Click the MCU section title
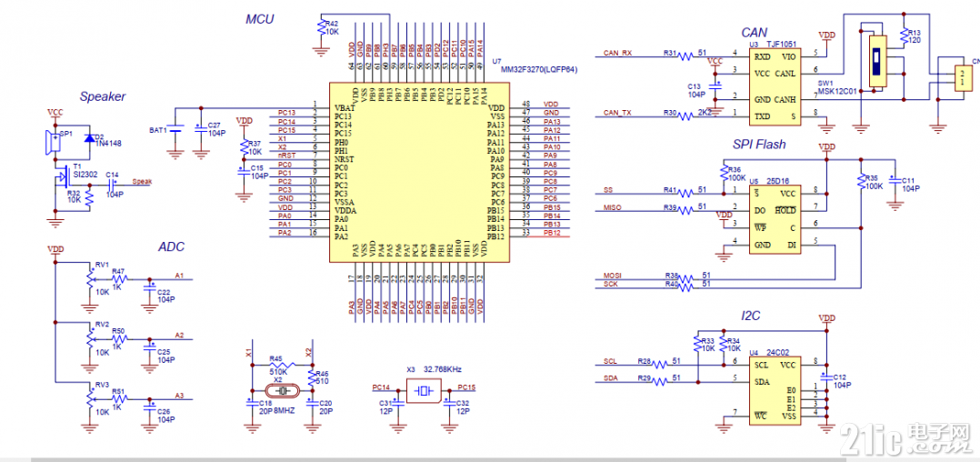Screen dimensions: 980x462 pos(259,19)
